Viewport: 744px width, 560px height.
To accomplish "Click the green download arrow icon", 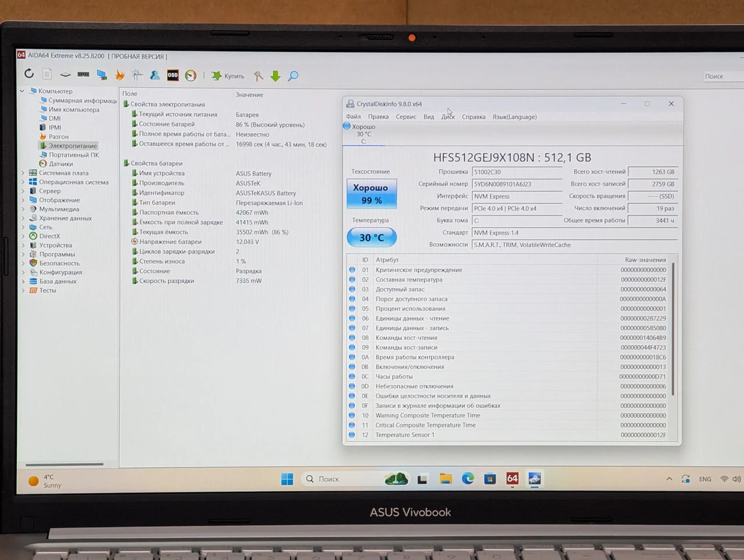I will [276, 76].
